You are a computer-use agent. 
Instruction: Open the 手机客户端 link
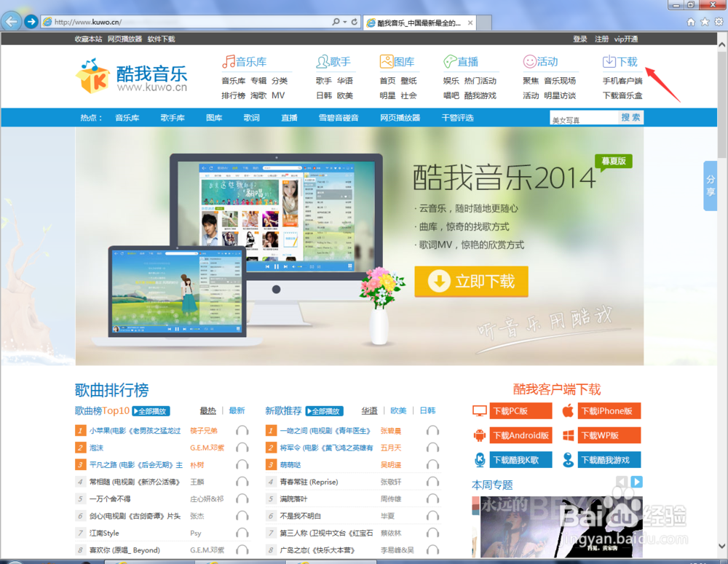[622, 81]
